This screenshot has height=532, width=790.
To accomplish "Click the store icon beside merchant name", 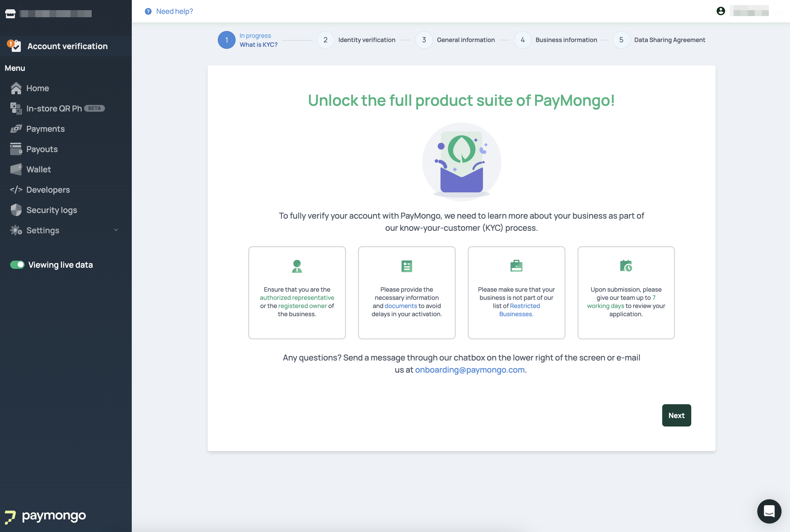I will point(10,14).
